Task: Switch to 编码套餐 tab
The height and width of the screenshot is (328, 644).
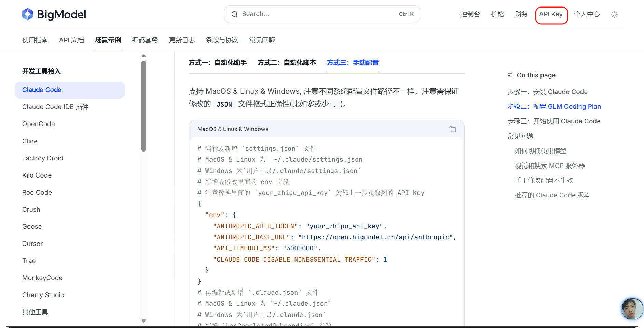Action: [145, 40]
